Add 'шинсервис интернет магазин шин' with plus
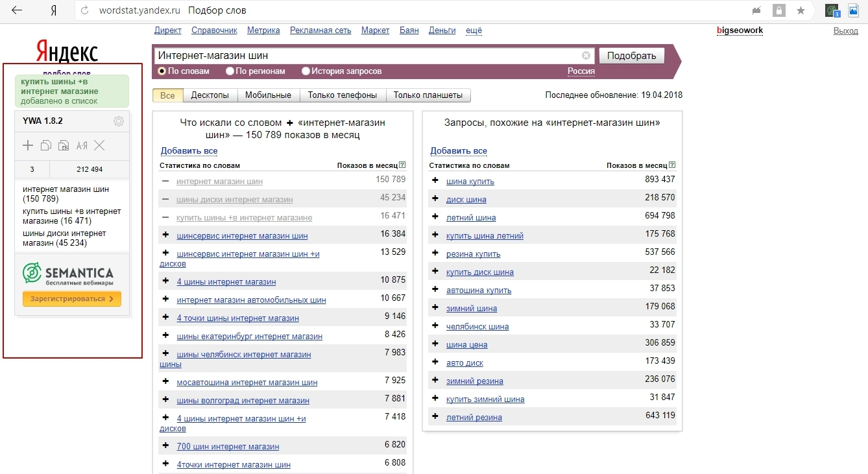868x474 pixels. click(166, 235)
